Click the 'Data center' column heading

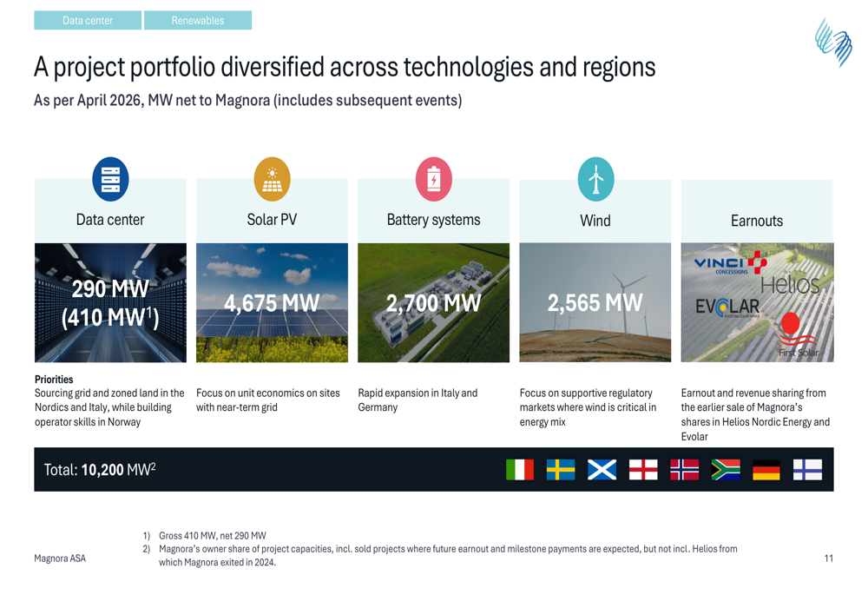coord(110,220)
